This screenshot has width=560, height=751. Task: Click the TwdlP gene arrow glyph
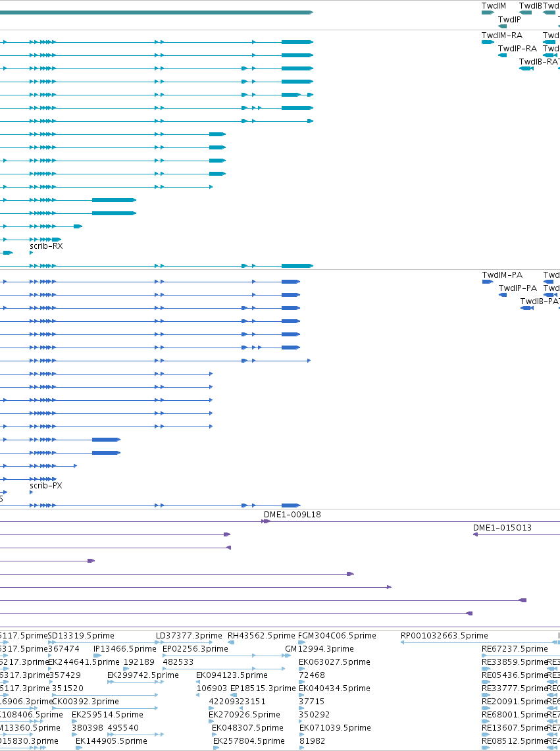[502, 26]
